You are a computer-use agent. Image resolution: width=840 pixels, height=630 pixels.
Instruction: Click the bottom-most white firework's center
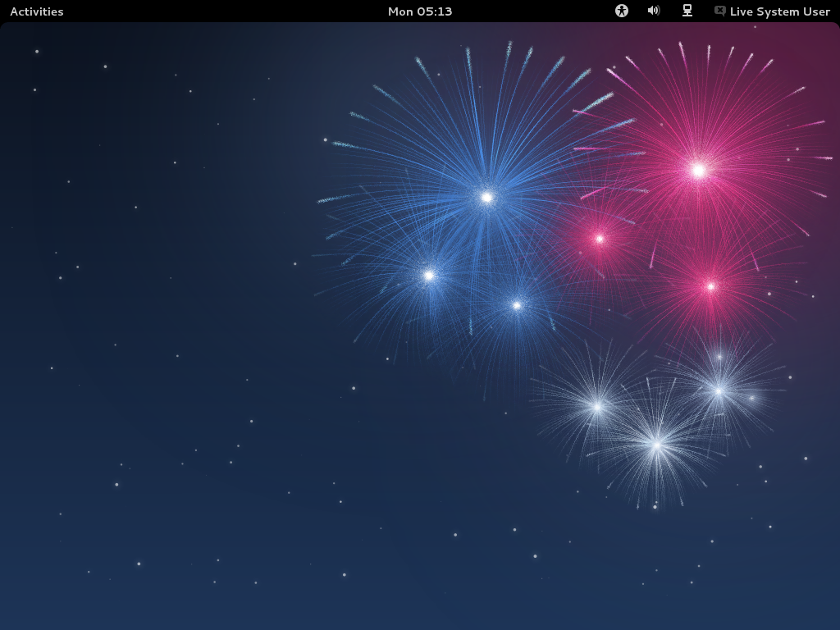point(656,445)
